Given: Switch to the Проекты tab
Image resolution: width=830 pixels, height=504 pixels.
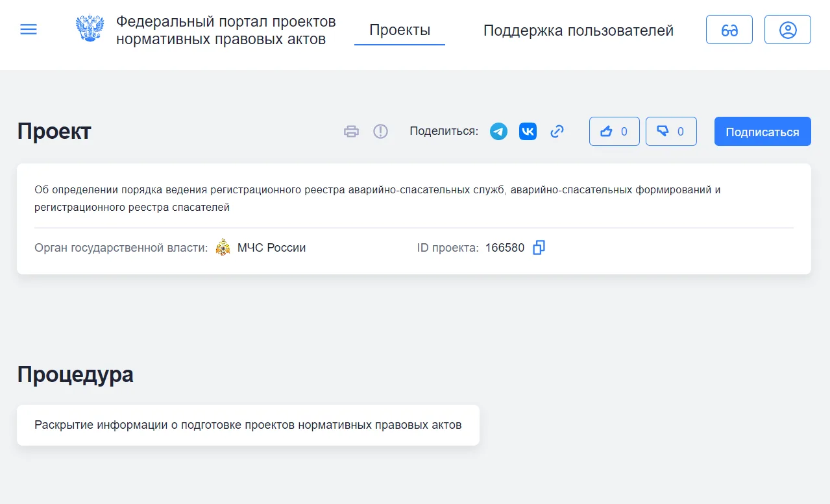Looking at the screenshot, I should tap(400, 30).
